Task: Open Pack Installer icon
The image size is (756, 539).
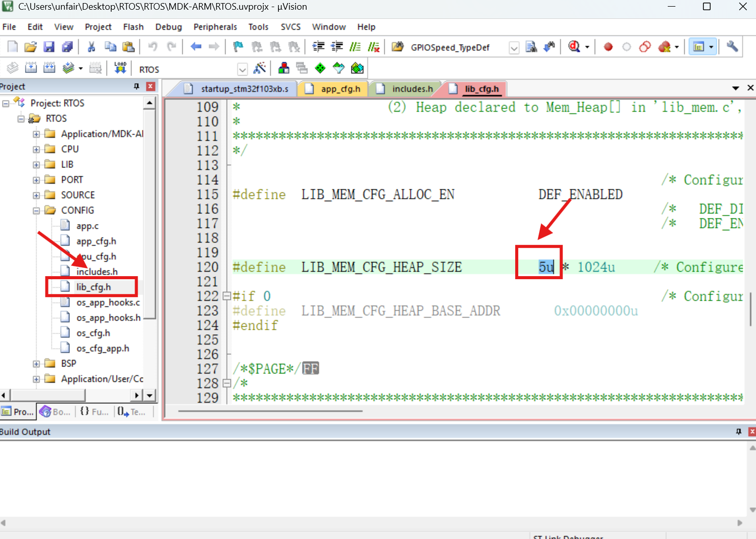Action: (358, 68)
